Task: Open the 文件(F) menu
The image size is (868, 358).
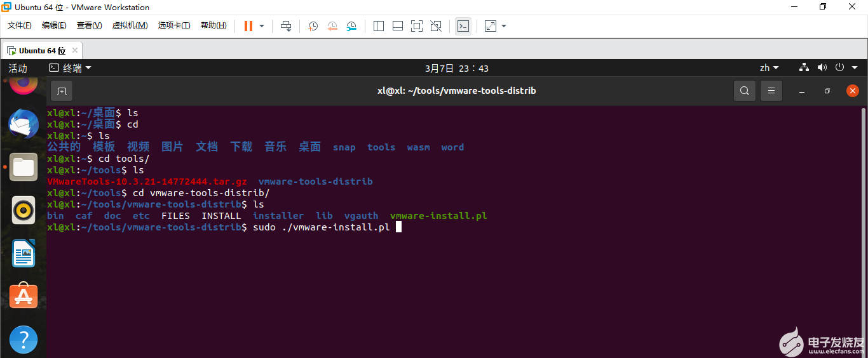Action: coord(19,25)
